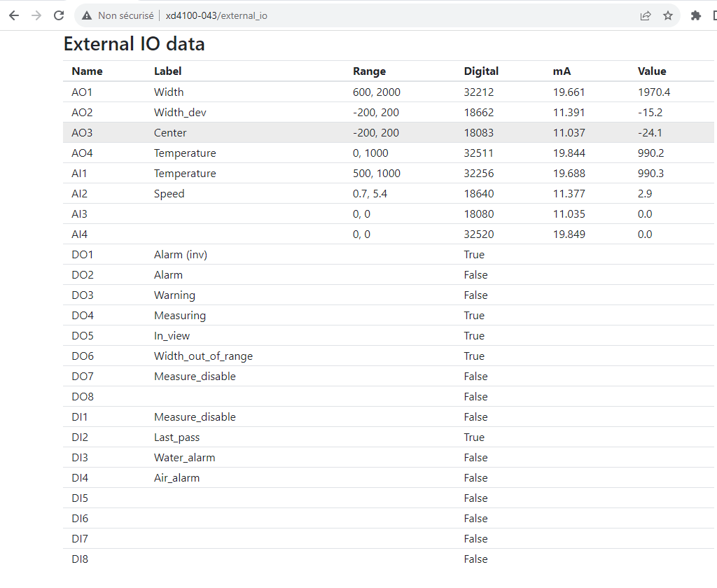Click the browser forward arrow

click(x=36, y=15)
